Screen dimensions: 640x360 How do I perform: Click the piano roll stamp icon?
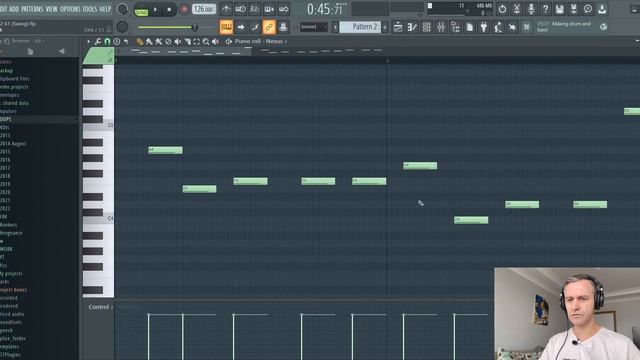pyautogui.click(x=116, y=41)
